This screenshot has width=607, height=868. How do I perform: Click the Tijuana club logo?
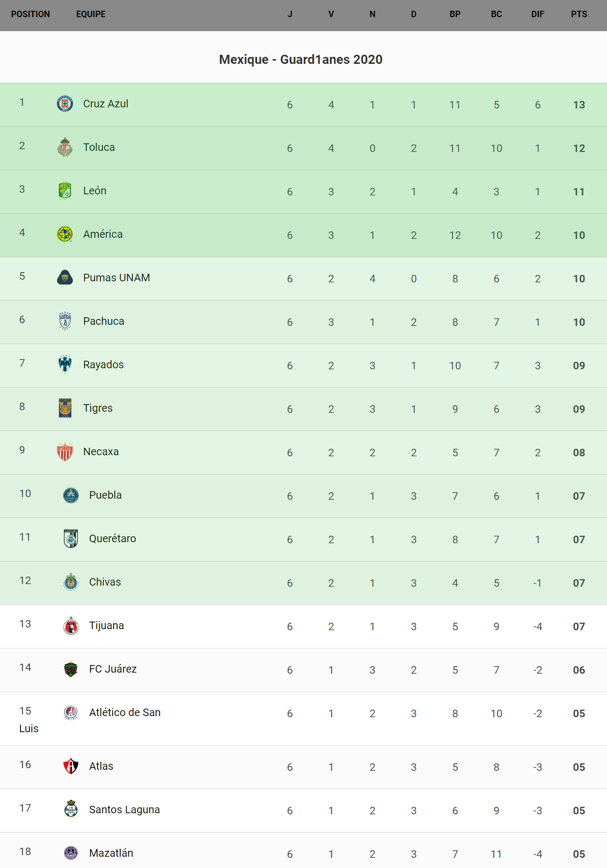[x=71, y=625]
